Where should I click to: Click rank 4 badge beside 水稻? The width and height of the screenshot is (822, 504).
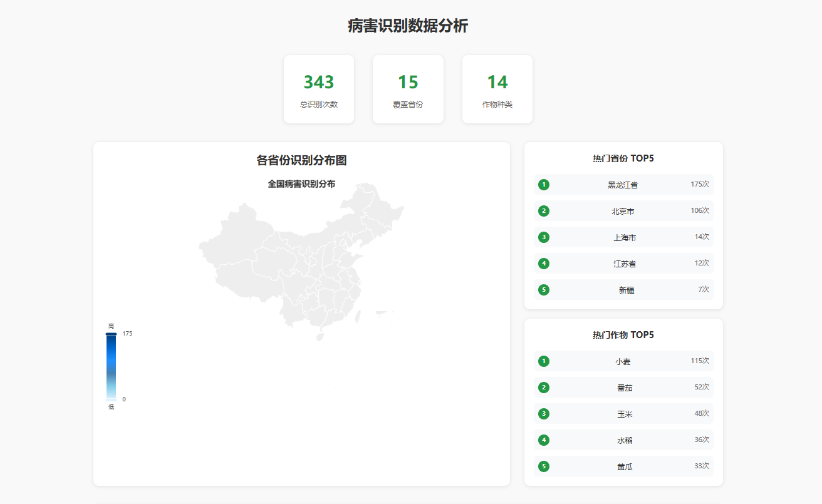pyautogui.click(x=544, y=440)
